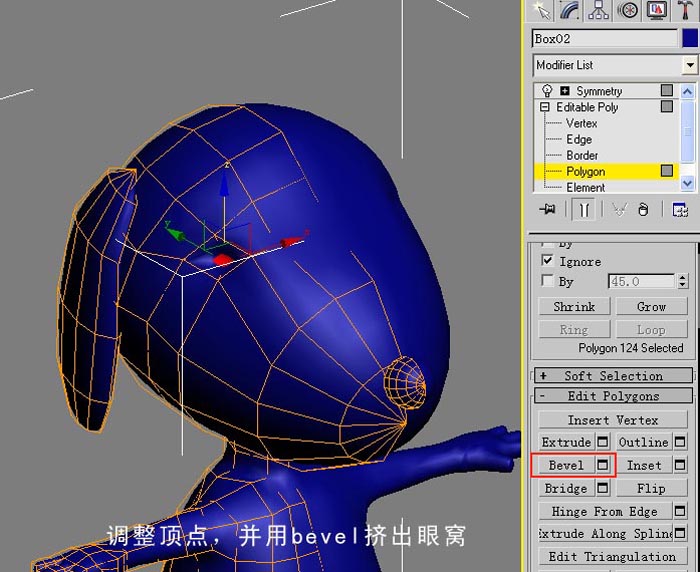Select the Vertex sub-object level
700x572 pixels.
click(x=582, y=123)
